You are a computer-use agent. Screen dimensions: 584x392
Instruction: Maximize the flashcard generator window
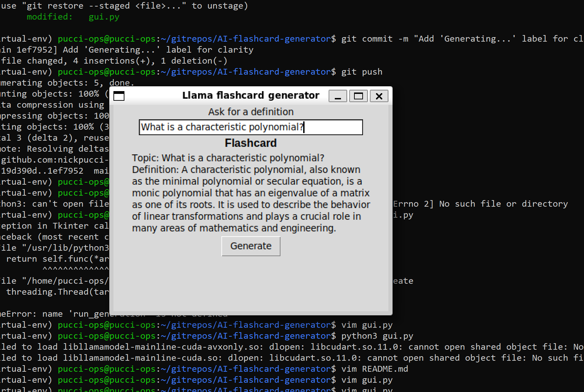(358, 96)
